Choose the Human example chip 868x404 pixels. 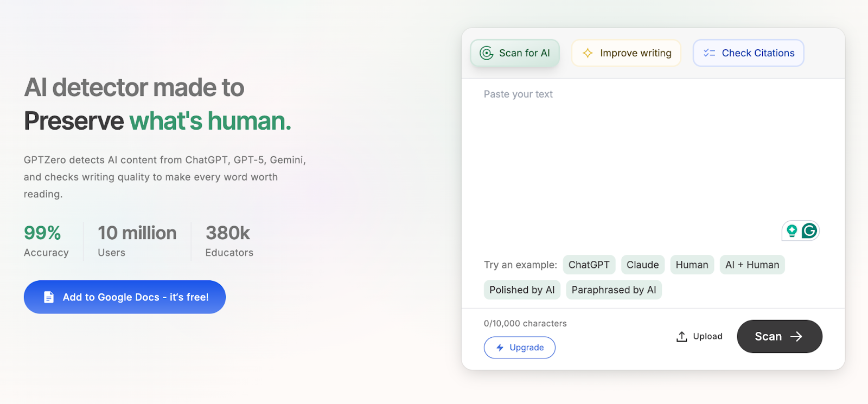click(692, 265)
